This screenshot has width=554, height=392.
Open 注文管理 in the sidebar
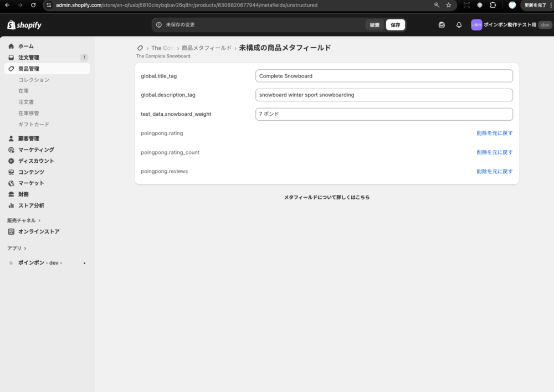pos(29,58)
